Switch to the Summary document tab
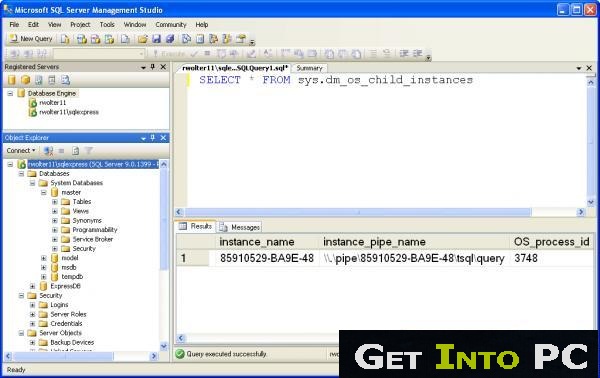 coord(309,68)
